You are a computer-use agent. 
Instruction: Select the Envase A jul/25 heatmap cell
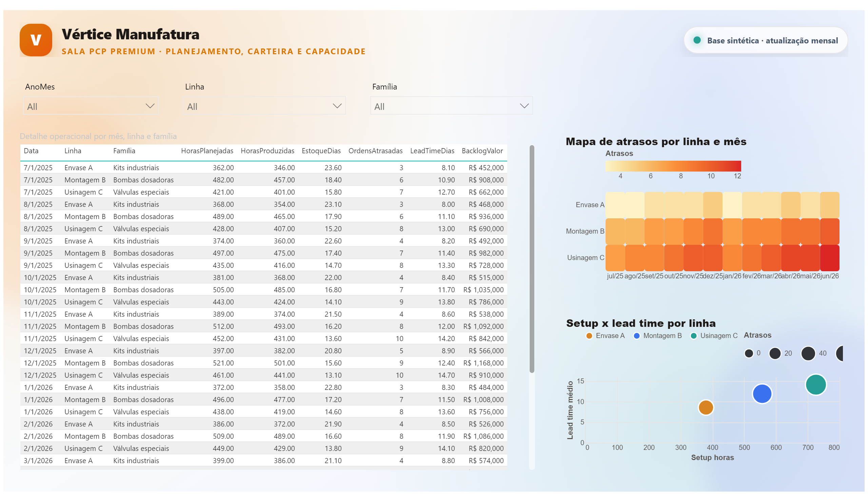[x=615, y=205]
